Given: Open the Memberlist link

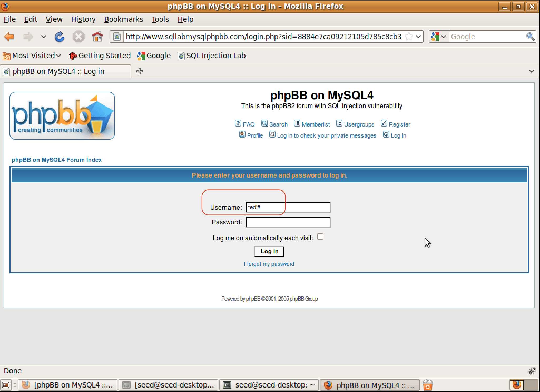Looking at the screenshot, I should 316,124.
